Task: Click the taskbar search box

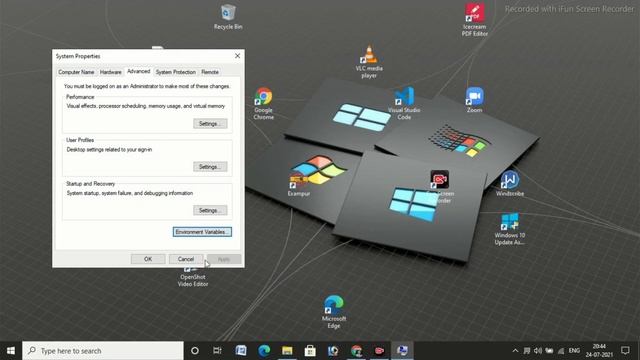Action: 103,351
